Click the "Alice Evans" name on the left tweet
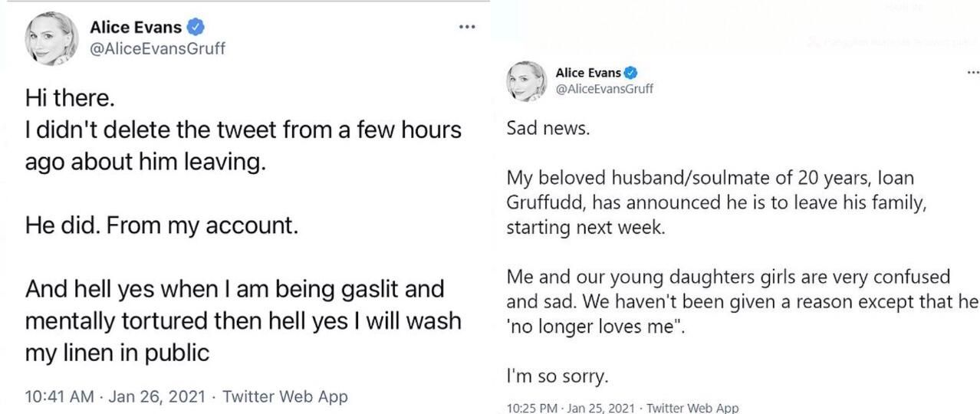Screen dimensions: 980x414 [136, 28]
